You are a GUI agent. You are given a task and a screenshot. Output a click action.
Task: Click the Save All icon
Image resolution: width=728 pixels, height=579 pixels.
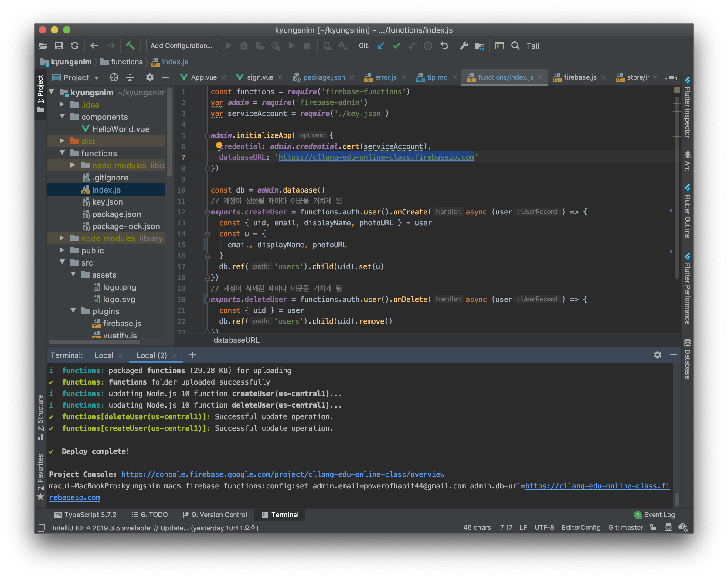coord(59,46)
